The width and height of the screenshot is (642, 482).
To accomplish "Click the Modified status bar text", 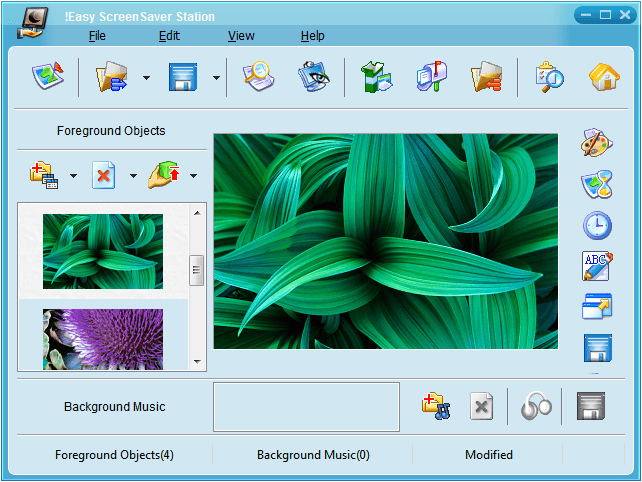I will (489, 455).
